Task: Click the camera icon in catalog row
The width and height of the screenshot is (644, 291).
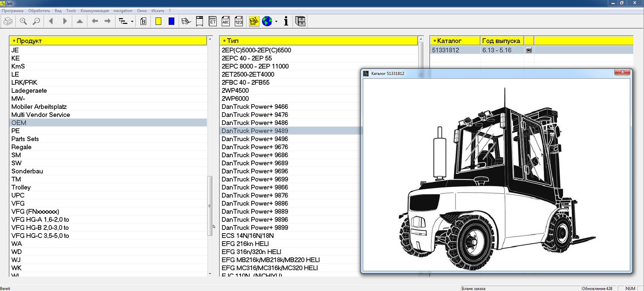Action: (x=529, y=50)
